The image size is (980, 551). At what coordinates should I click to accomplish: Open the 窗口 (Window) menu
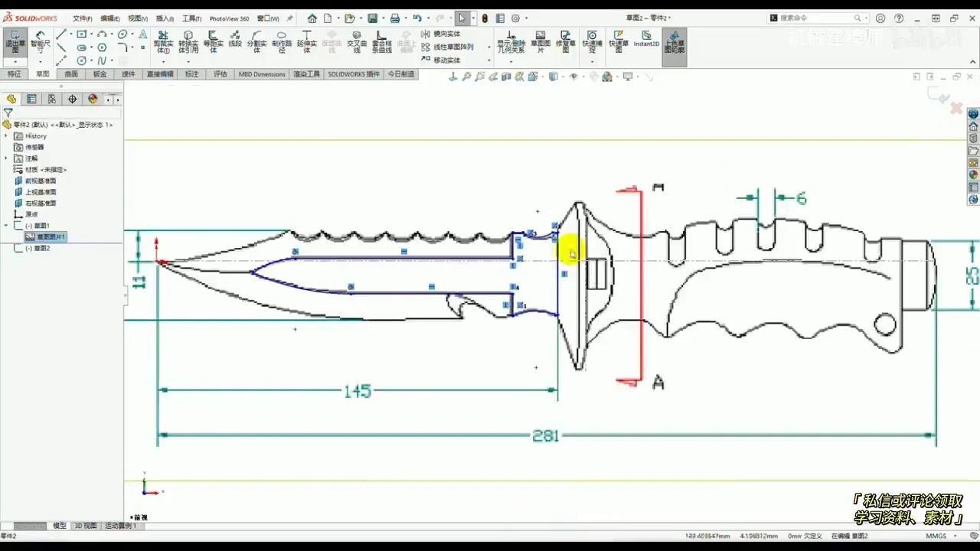268,18
